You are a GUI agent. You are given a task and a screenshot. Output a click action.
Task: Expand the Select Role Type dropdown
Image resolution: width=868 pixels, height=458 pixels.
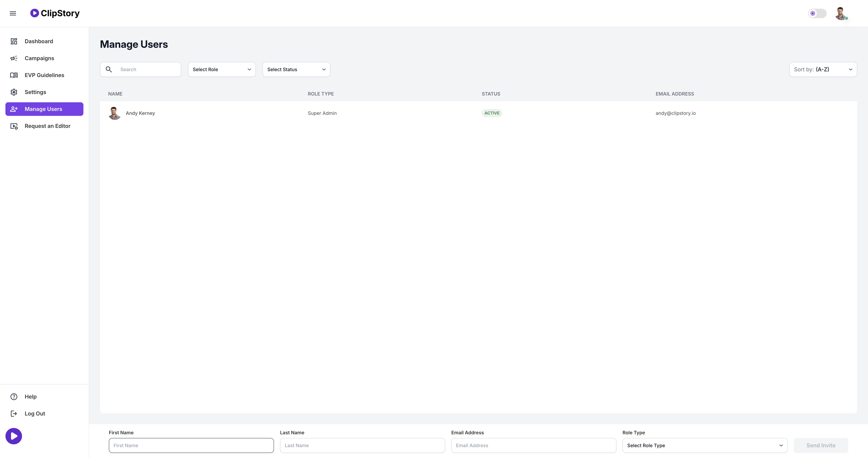[705, 445]
